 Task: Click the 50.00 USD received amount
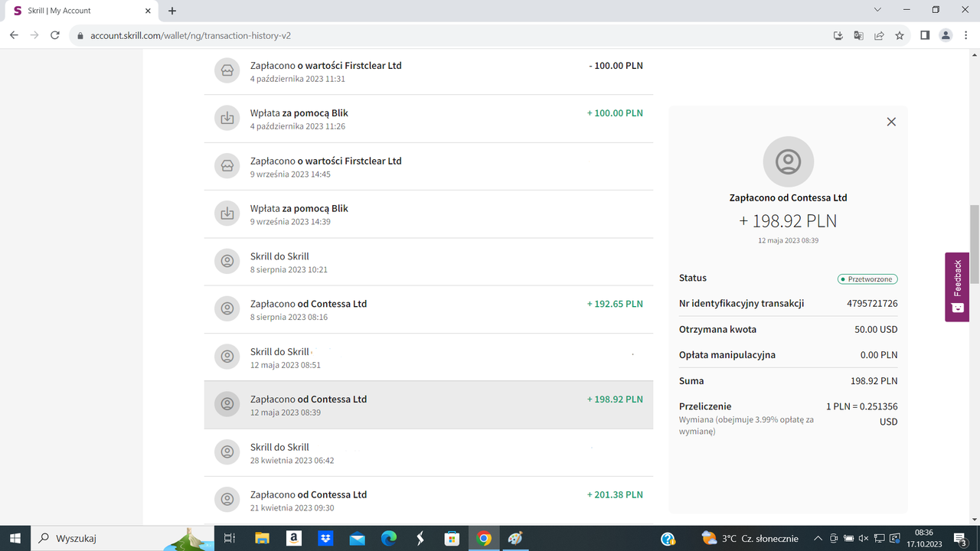(875, 330)
